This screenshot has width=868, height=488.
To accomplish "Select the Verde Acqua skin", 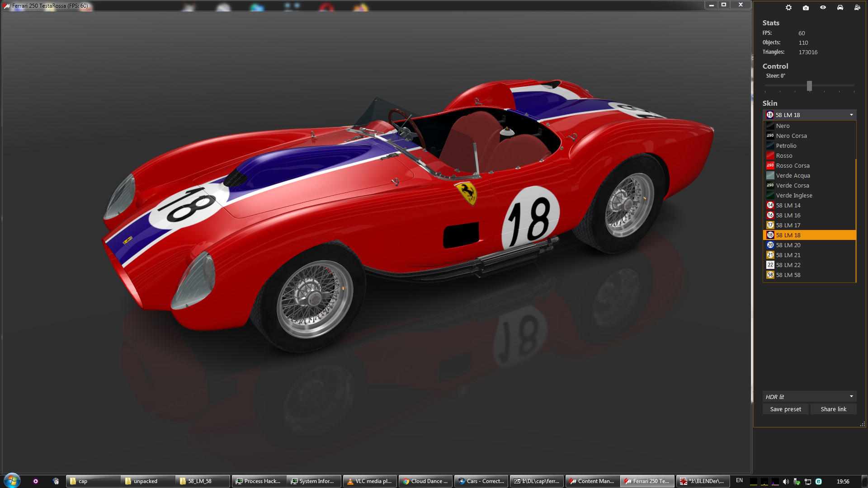I will pyautogui.click(x=809, y=176).
